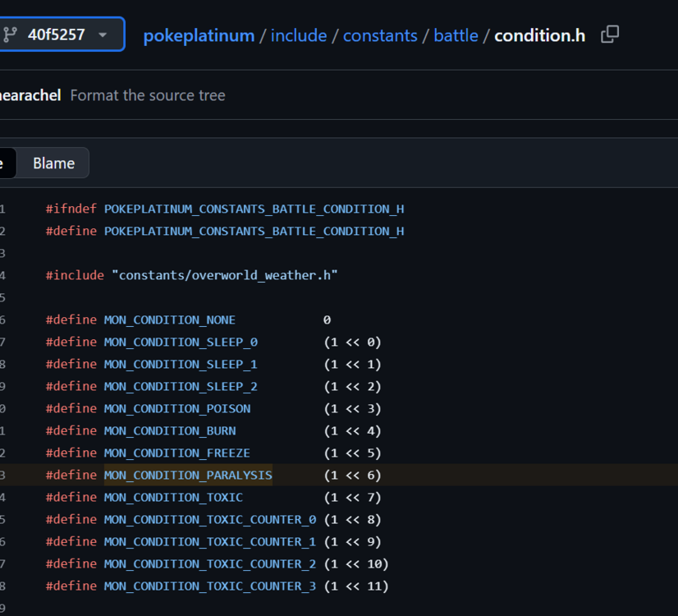The image size is (678, 616).
Task: Select the MON_CONDITION_SLEEP_0 symbol
Action: pyautogui.click(x=181, y=342)
